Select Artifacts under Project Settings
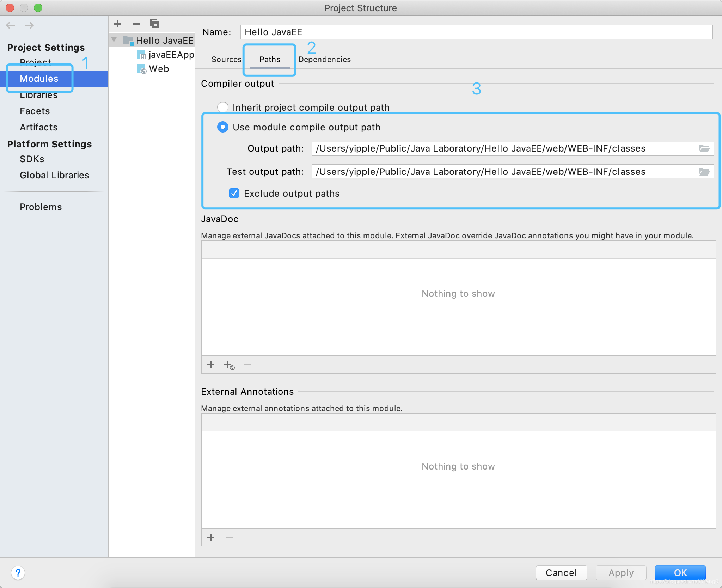Screen dimensions: 722x588 (38, 127)
